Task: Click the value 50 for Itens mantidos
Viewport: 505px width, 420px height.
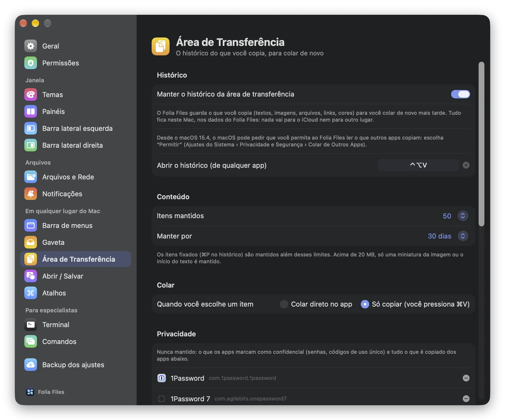Action: tap(447, 216)
